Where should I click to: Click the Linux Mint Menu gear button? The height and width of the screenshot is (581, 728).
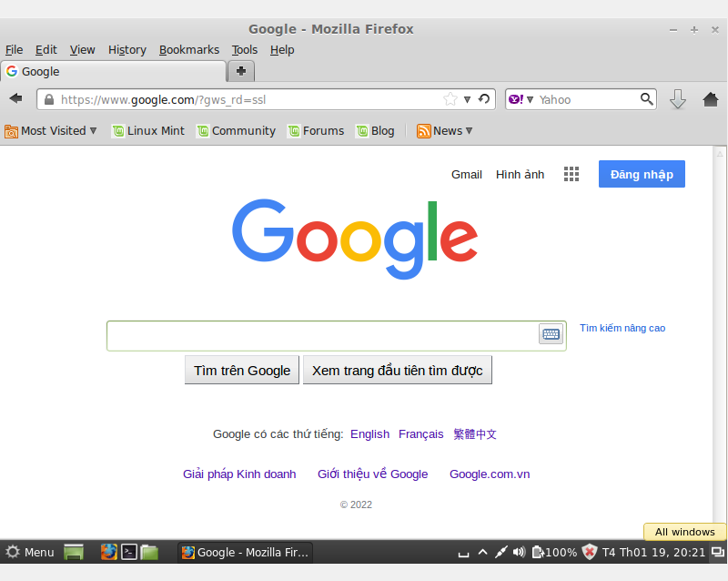pos(30,552)
